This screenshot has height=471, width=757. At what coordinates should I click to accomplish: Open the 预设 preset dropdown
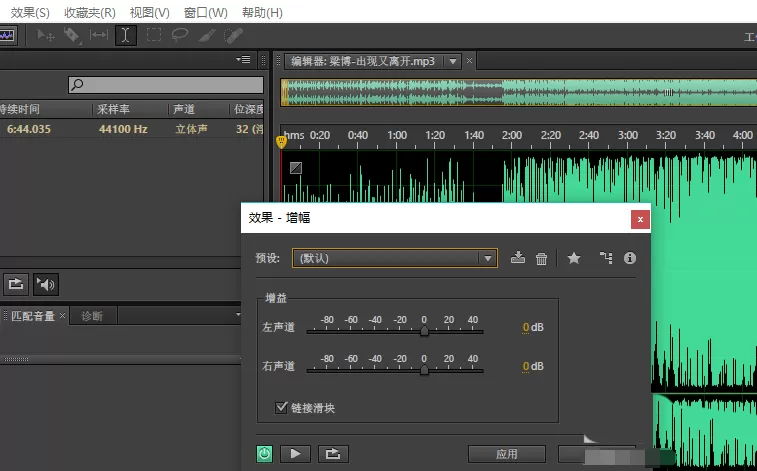tap(394, 258)
